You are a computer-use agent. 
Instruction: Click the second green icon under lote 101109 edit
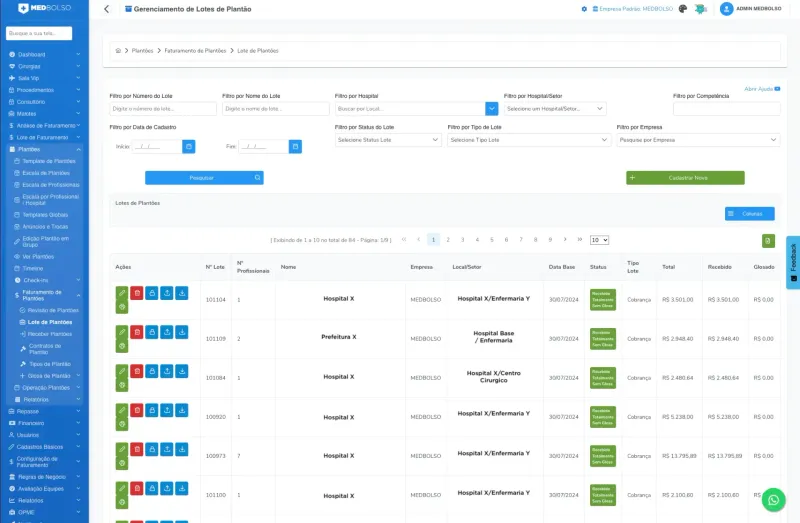(x=122, y=346)
